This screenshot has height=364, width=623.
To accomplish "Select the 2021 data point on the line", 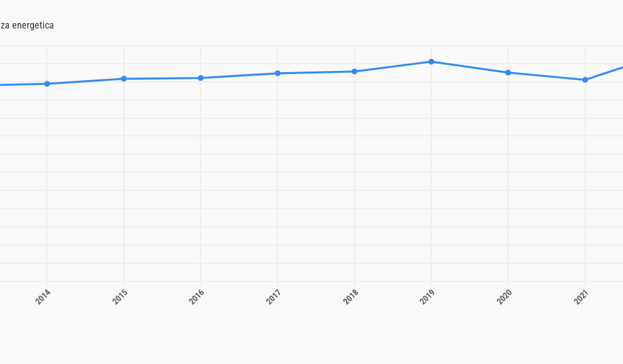I will 585,80.
